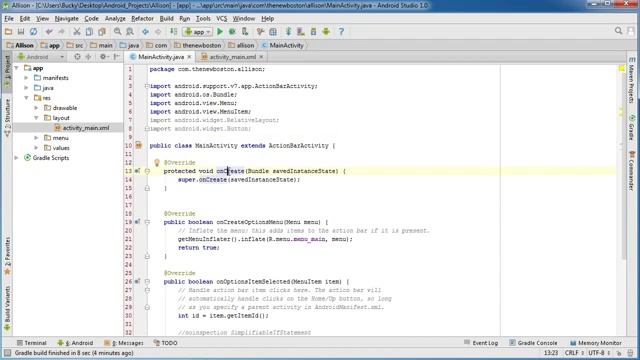Open Settings via the wrench icon

260,31
